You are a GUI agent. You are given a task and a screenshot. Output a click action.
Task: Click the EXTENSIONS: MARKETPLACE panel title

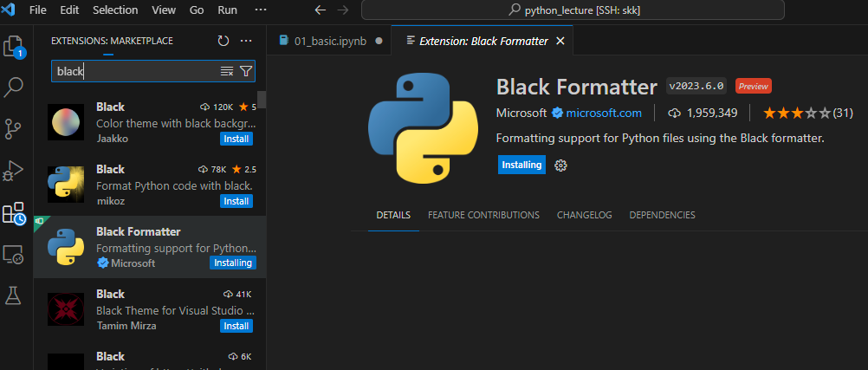point(112,41)
